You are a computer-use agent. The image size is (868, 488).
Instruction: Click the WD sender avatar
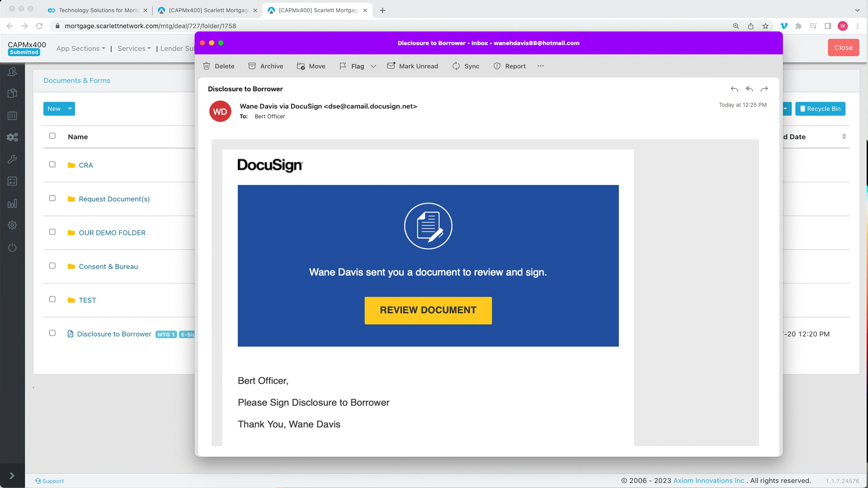[220, 111]
